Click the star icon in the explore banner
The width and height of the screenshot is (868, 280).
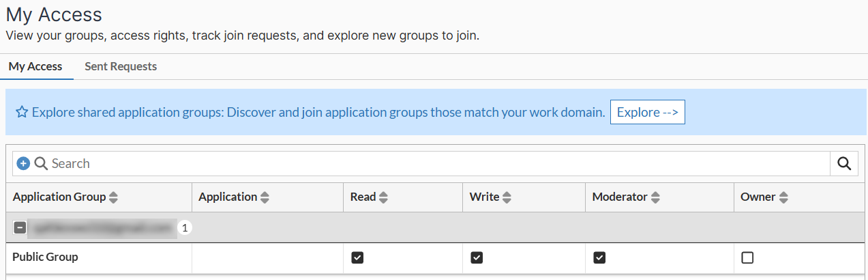[x=22, y=113]
